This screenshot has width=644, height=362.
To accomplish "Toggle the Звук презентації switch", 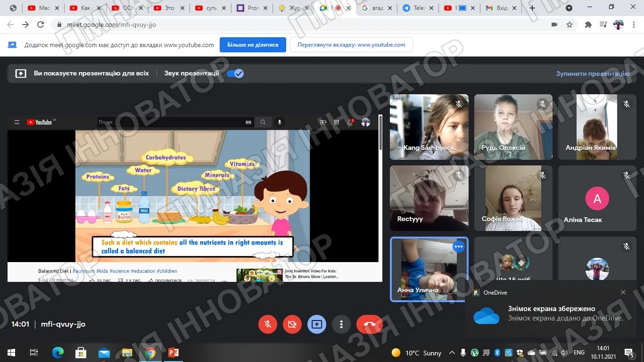I will pos(235,74).
